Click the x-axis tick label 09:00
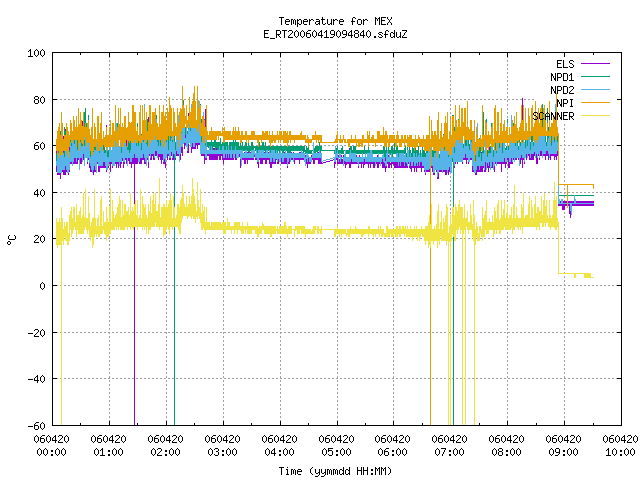The height and width of the screenshot is (480, 640). (563, 452)
